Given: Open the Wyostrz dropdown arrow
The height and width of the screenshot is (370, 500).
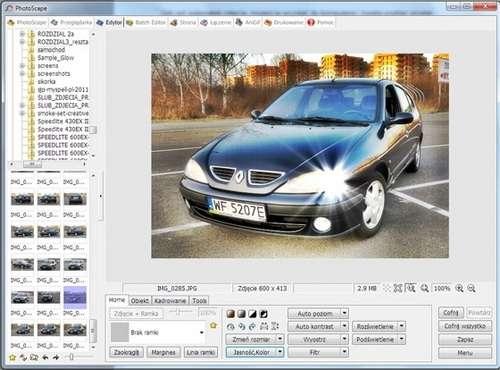Looking at the screenshot, I should point(344,339).
